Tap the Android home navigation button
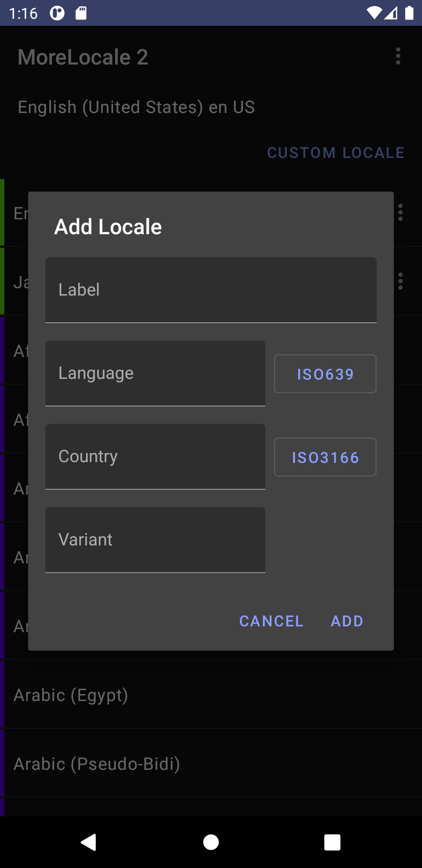The width and height of the screenshot is (422, 868). (211, 842)
